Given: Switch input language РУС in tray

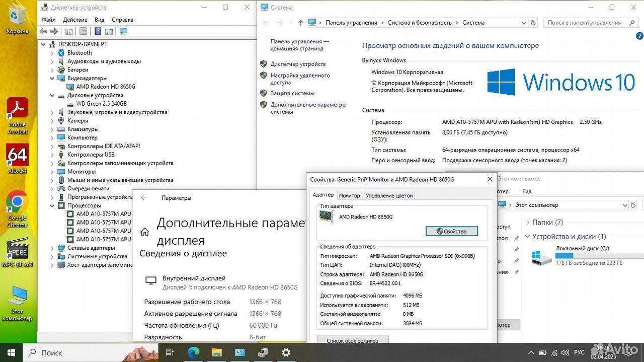Looking at the screenshot, I should [580, 352].
